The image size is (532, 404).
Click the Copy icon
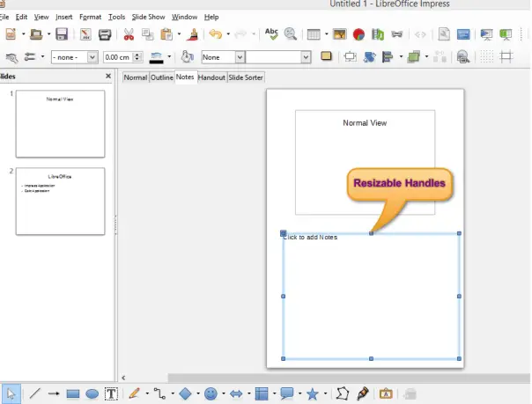[x=148, y=34]
